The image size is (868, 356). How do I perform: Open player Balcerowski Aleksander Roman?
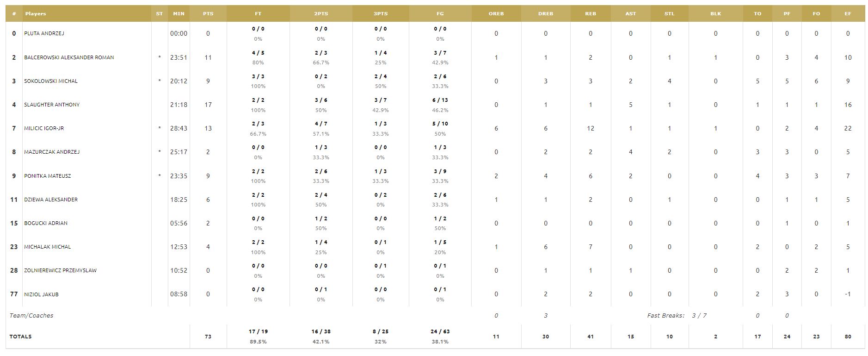coord(69,57)
